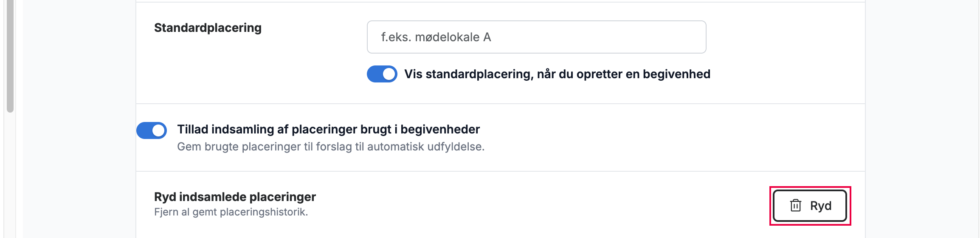This screenshot has height=238, width=980.
Task: Click the label 'Vis standardplacering, når du opretter en begivenhed'
Action: [x=557, y=74]
